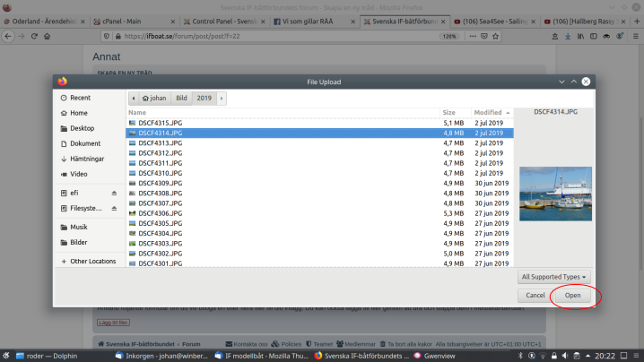Image resolution: width=644 pixels, height=362 pixels.
Task: Click the Firefox reload button
Action: (x=34, y=36)
